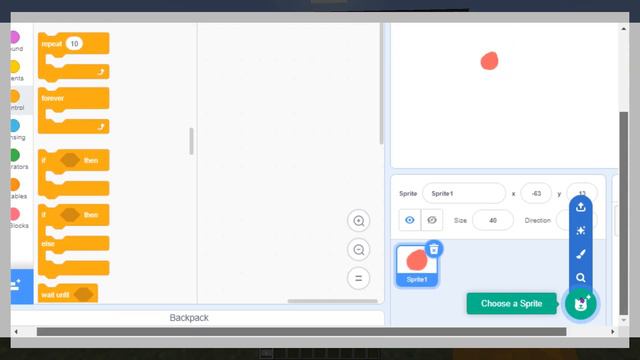Image resolution: width=640 pixels, height=360 pixels.
Task: Click the Choose a Sprite tooltip label
Action: click(x=511, y=303)
